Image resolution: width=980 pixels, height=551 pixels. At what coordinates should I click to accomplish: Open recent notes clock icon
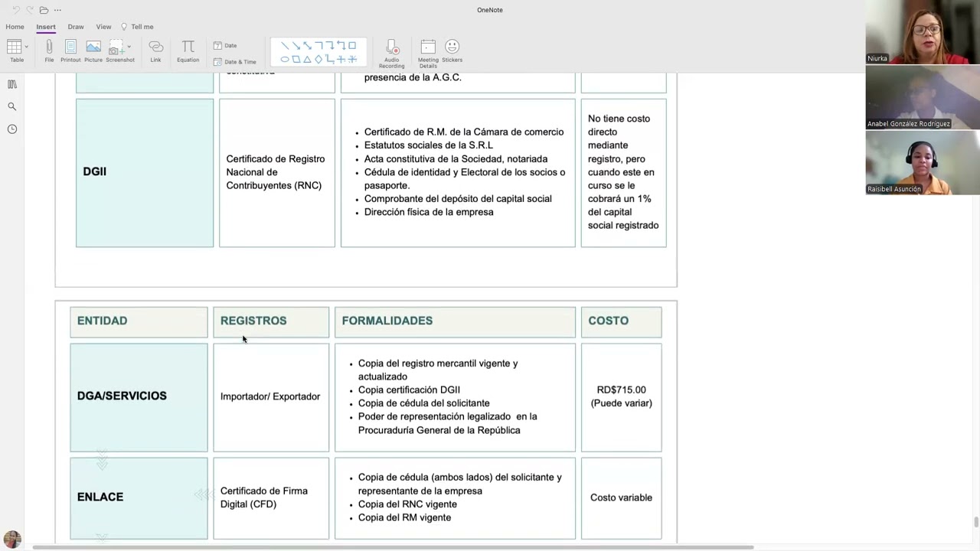pyautogui.click(x=12, y=129)
